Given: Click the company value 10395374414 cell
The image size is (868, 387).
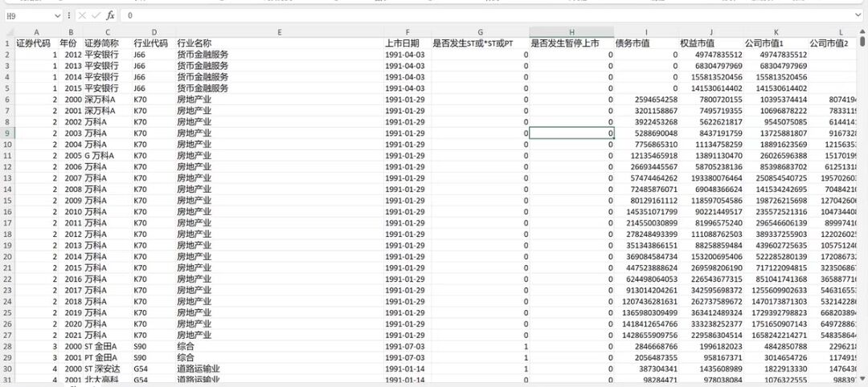Looking at the screenshot, I should (x=776, y=100).
